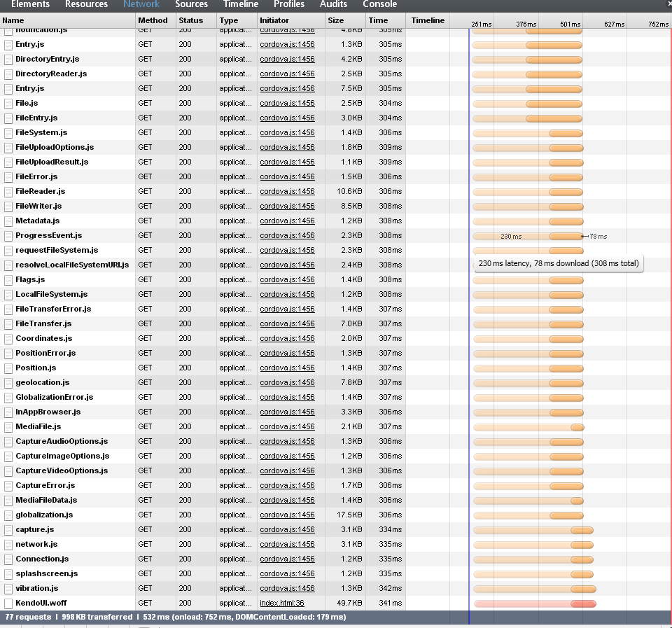The height and width of the screenshot is (628, 672).
Task: Switch to the Timeline tab in toolbar
Action: [x=241, y=4]
